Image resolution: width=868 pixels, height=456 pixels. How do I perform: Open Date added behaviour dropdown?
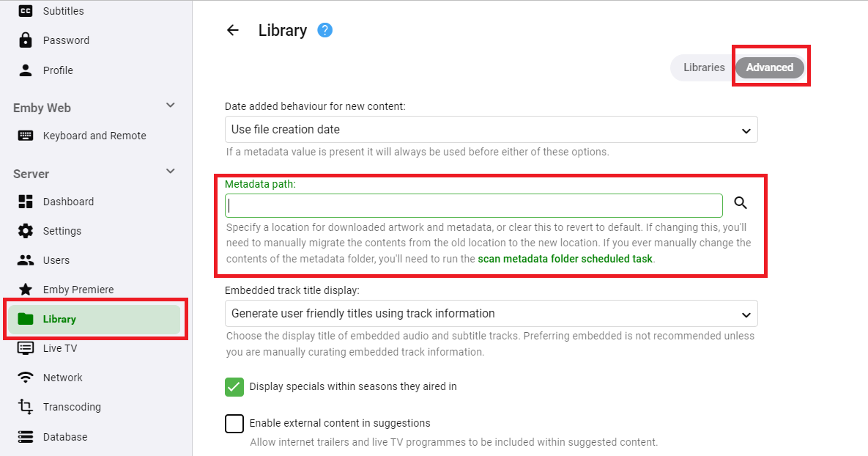coord(491,130)
